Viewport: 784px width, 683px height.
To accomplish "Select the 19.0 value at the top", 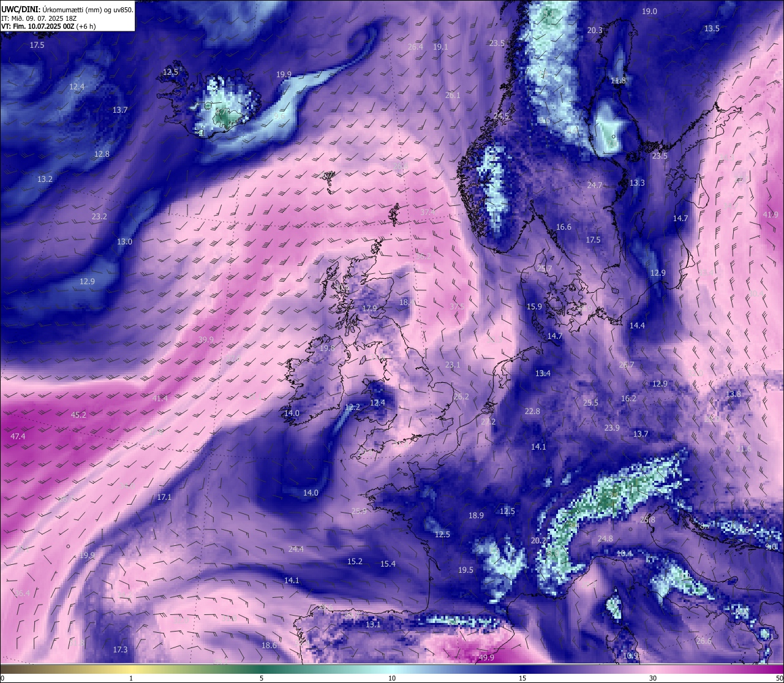I will [x=649, y=11].
